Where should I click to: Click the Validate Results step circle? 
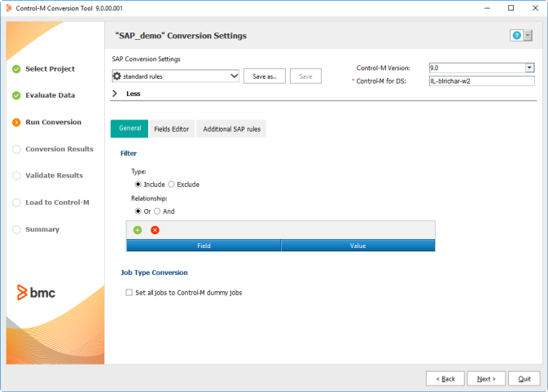pyautogui.click(x=16, y=176)
